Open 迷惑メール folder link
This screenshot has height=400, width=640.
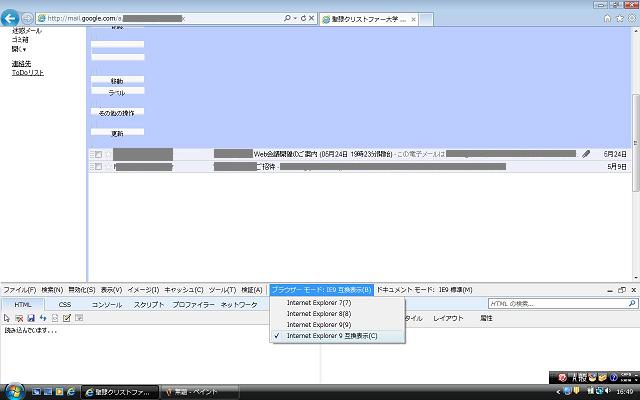[x=27, y=31]
